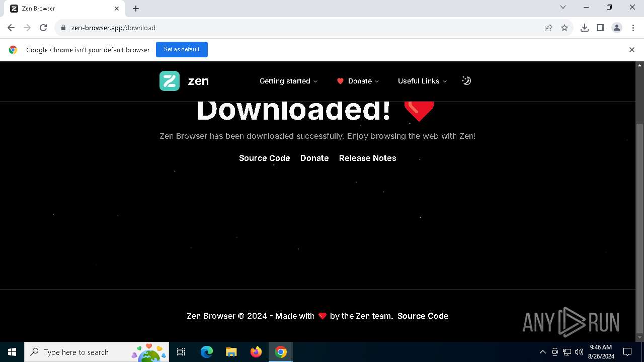Open the Windows Start menu
This screenshot has width=644, height=362.
[12, 352]
